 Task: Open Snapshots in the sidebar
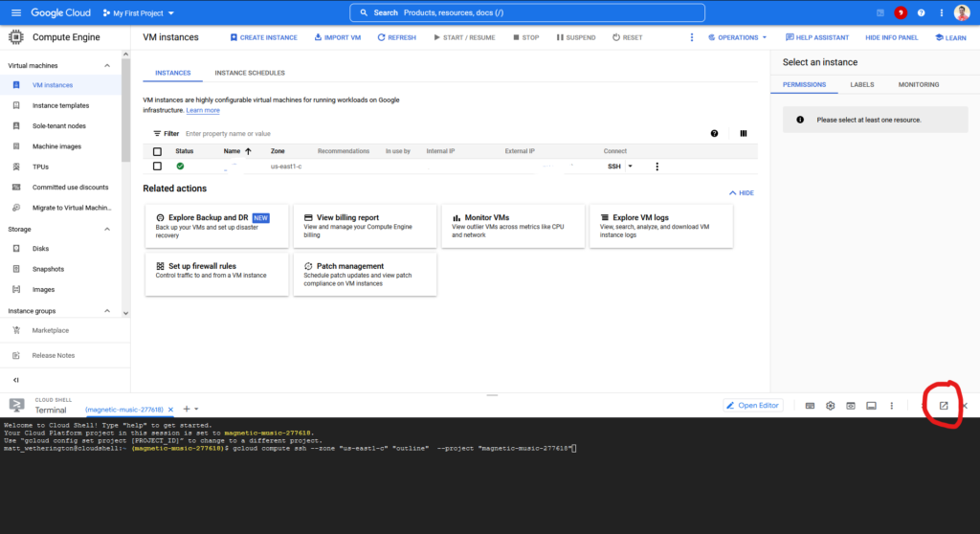pos(48,269)
